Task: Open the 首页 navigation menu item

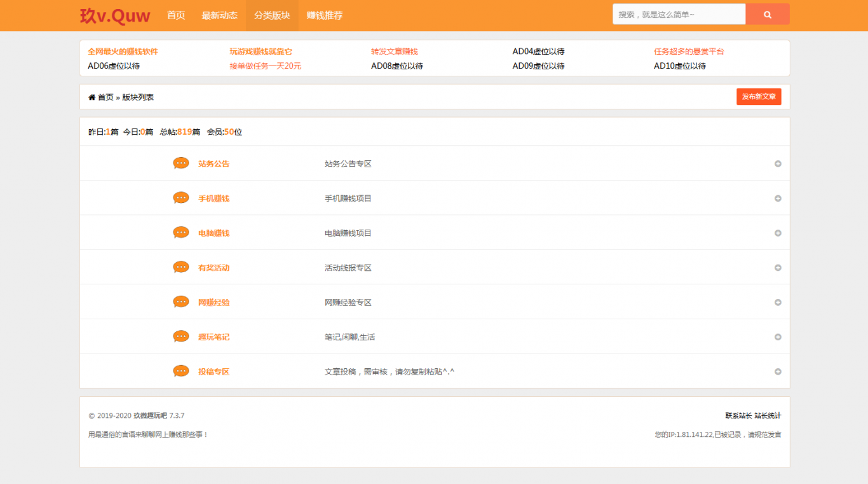Action: click(x=176, y=15)
